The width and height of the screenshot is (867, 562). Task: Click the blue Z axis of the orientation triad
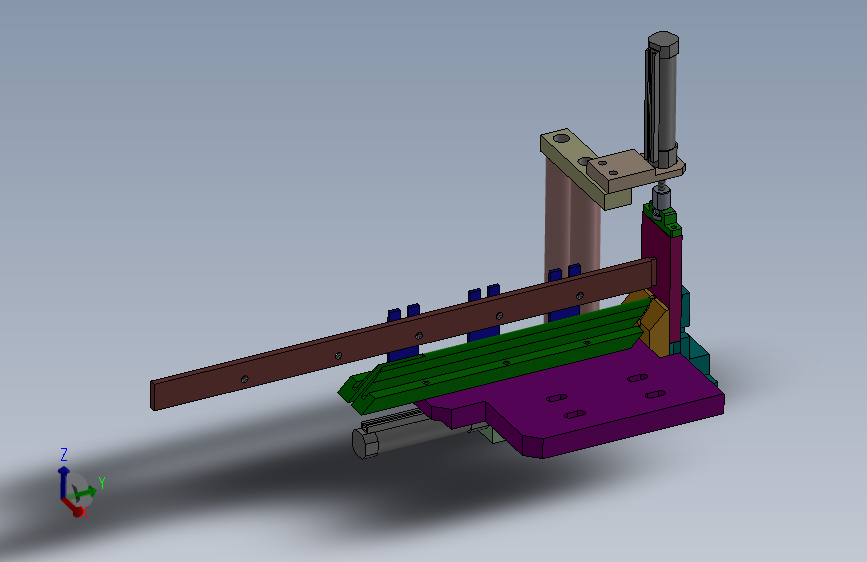[64, 482]
